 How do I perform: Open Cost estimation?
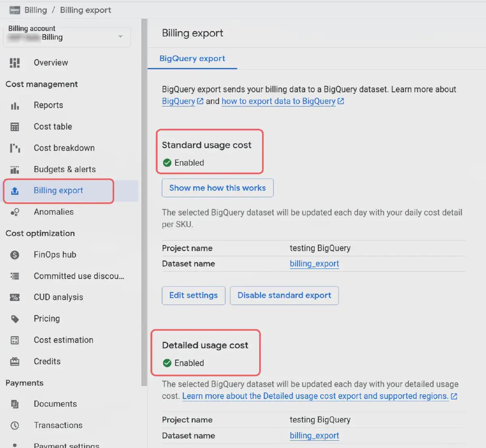click(x=64, y=340)
